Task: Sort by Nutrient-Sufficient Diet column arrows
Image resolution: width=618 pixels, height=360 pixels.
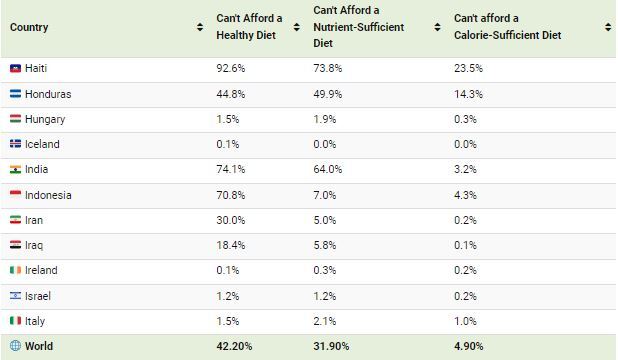Action: pyautogui.click(x=437, y=27)
